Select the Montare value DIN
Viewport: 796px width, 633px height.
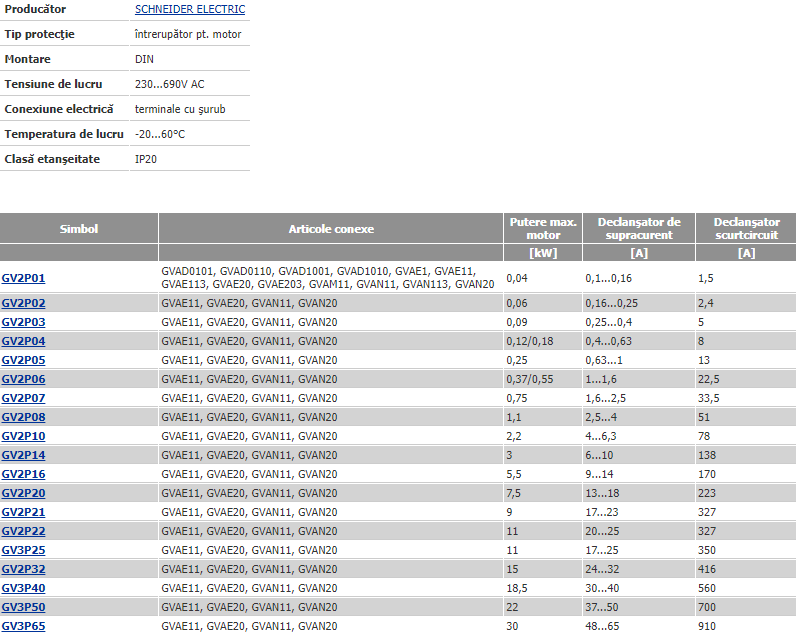click(x=144, y=59)
